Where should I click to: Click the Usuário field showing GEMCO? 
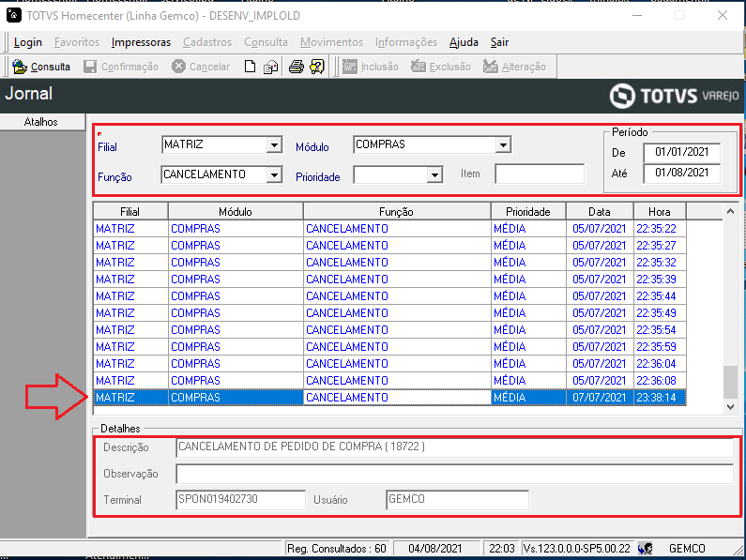(457, 500)
